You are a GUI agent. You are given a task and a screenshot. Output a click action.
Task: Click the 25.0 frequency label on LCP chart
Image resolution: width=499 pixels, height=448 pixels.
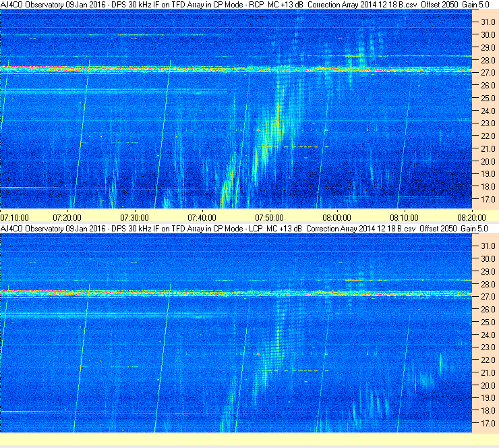(x=488, y=323)
